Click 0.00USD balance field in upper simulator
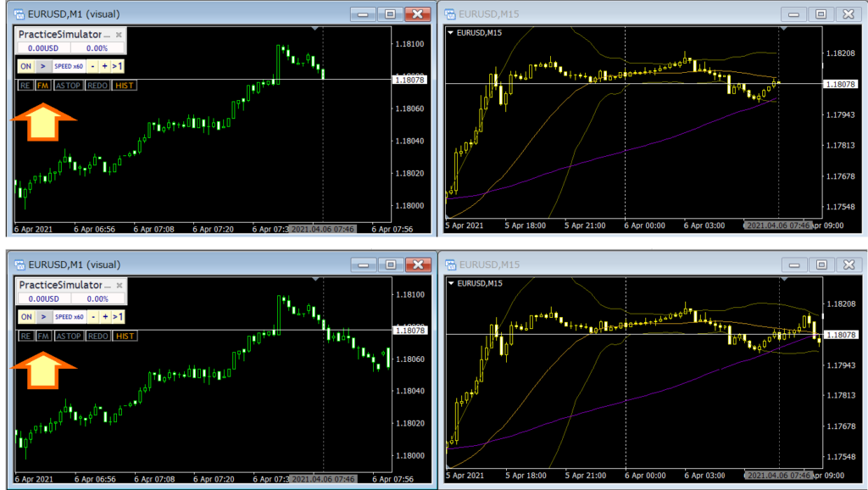The width and height of the screenshot is (868, 490). pyautogui.click(x=43, y=48)
